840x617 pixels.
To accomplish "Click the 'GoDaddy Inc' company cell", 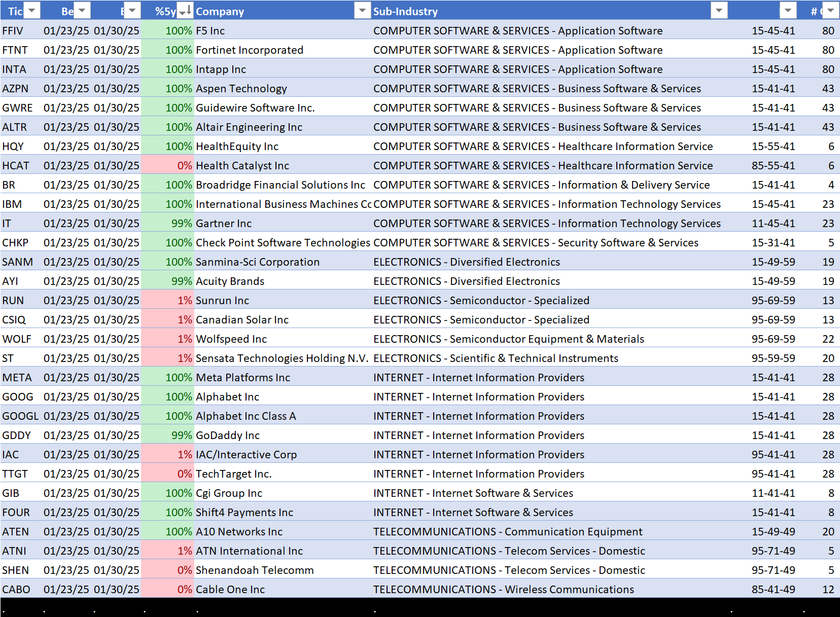I will click(x=283, y=435).
